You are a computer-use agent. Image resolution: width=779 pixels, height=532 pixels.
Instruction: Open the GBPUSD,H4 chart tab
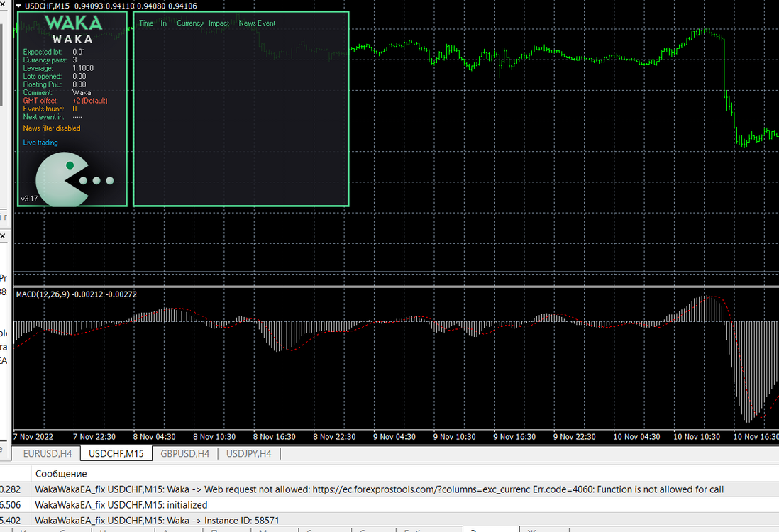[x=184, y=453]
